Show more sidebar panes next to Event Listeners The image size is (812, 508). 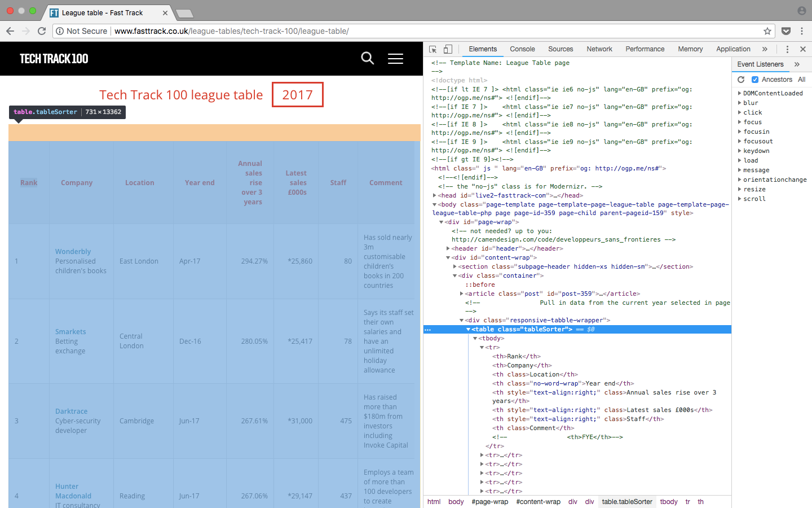click(x=797, y=64)
